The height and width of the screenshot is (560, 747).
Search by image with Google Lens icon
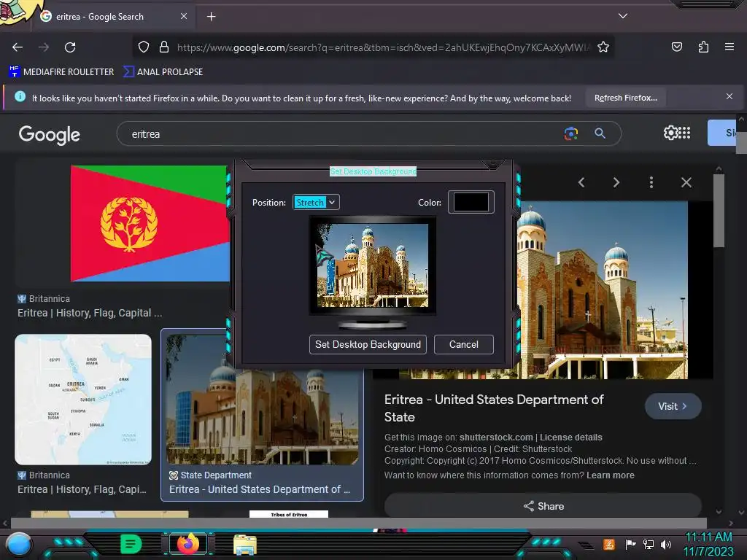[570, 133]
